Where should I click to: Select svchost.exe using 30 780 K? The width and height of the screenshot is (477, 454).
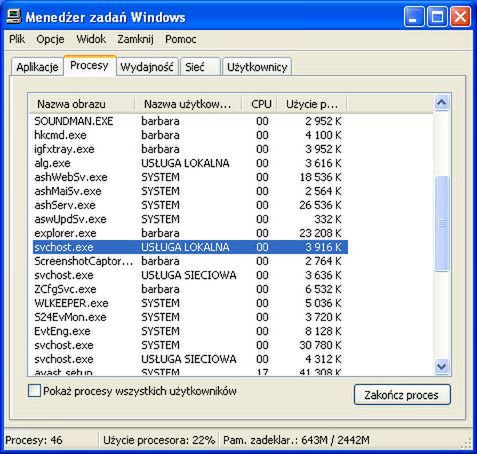[190, 345]
